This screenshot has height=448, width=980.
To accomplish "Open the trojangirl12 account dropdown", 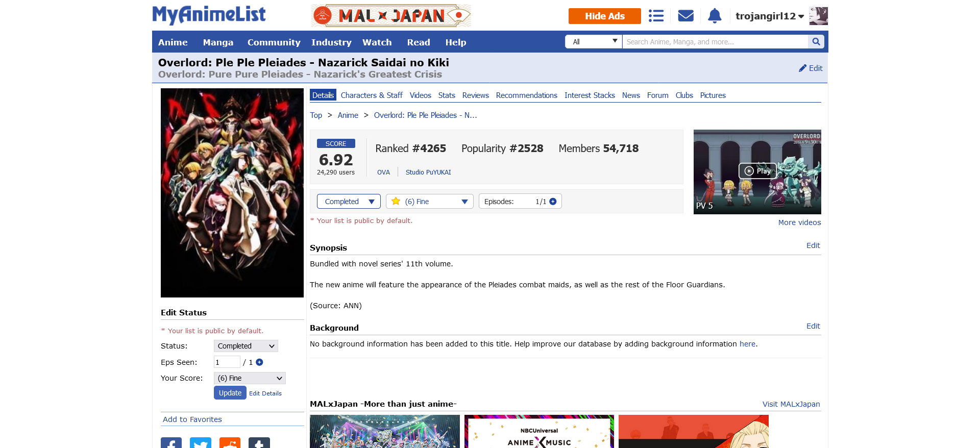I will point(770,16).
